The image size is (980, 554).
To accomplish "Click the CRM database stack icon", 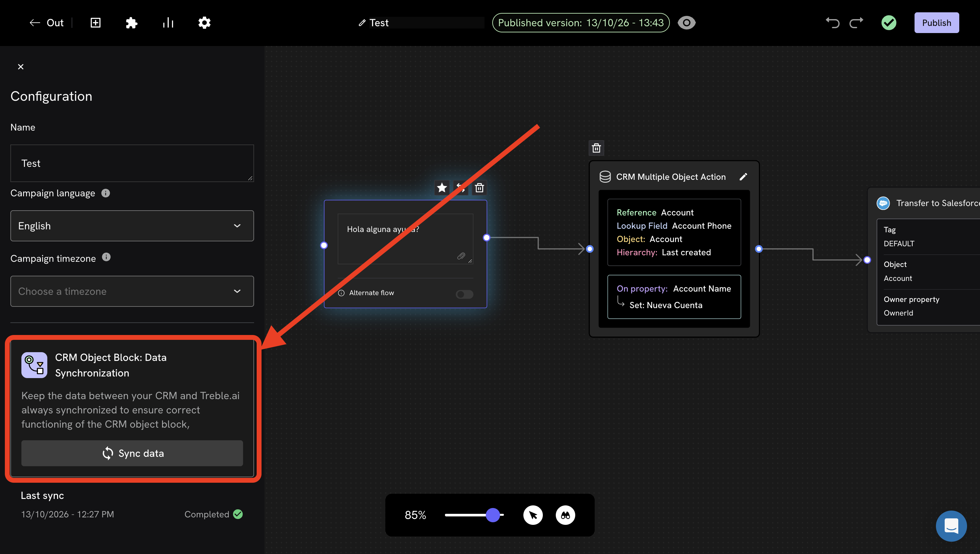I will [605, 177].
